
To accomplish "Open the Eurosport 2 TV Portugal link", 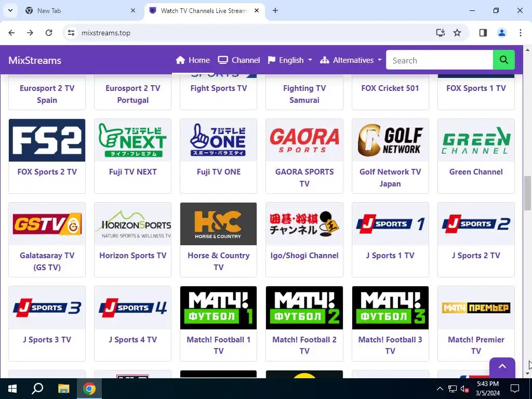I will pyautogui.click(x=132, y=94).
